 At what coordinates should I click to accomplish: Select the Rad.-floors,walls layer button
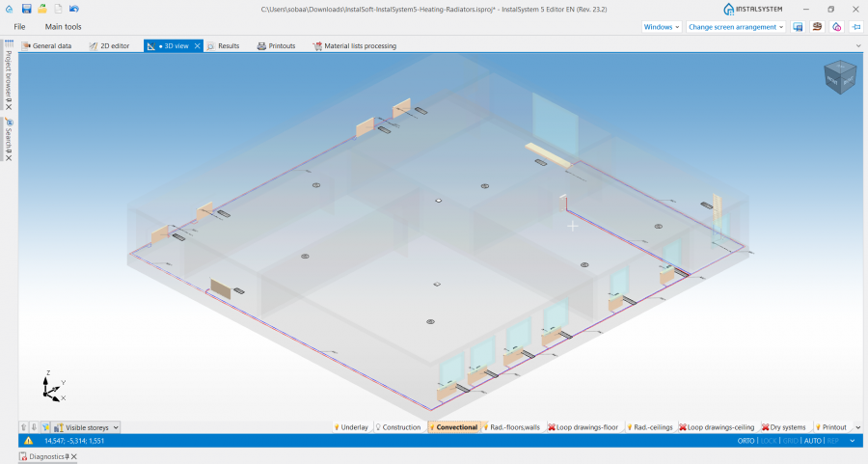click(x=510, y=427)
